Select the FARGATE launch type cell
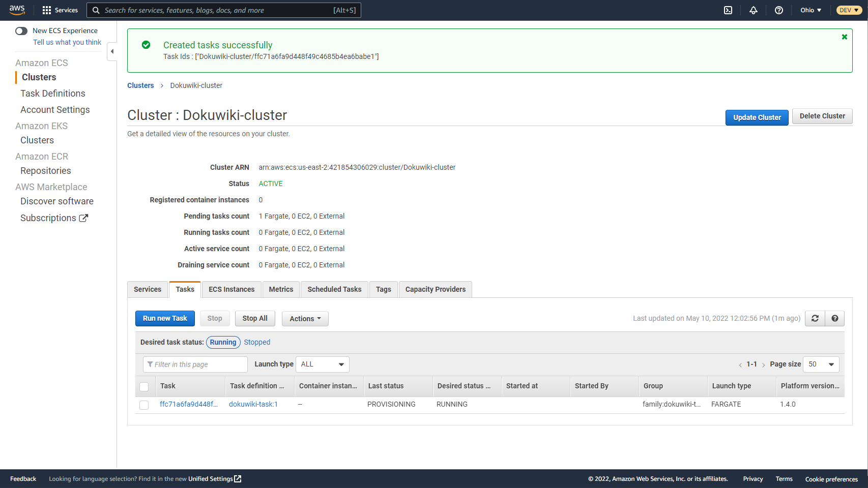Screen dimensions: 868x488 [726, 404]
